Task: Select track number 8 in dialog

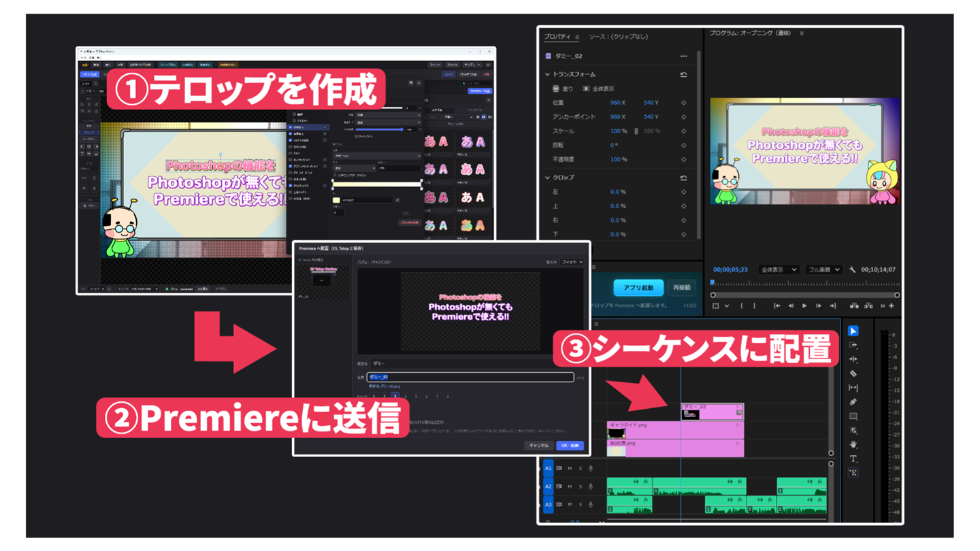Action: (x=448, y=397)
